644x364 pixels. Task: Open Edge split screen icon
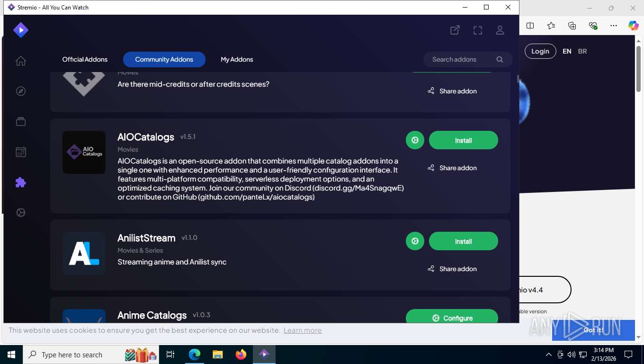530,26
